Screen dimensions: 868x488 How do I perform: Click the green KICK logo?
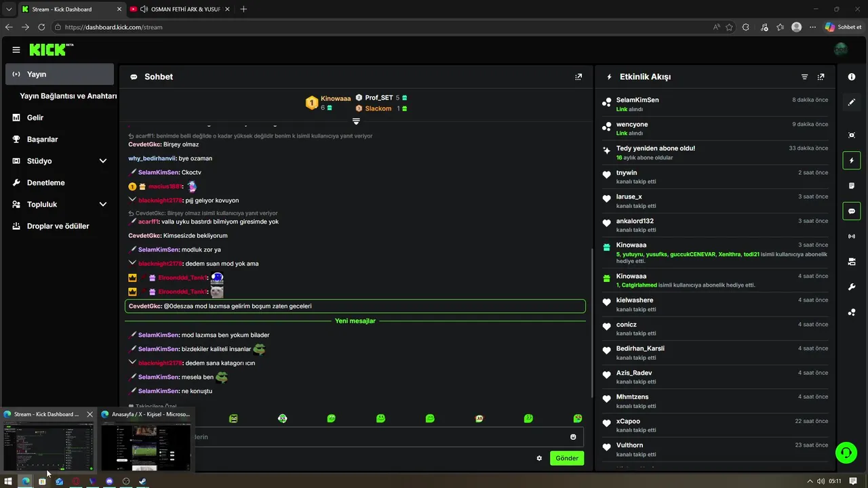pyautogui.click(x=51, y=49)
